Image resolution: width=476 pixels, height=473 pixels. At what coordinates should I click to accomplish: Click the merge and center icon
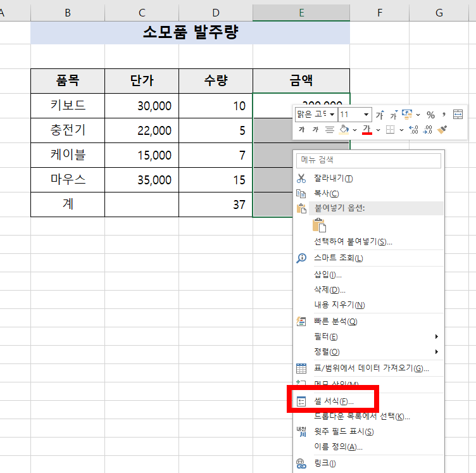point(458,115)
